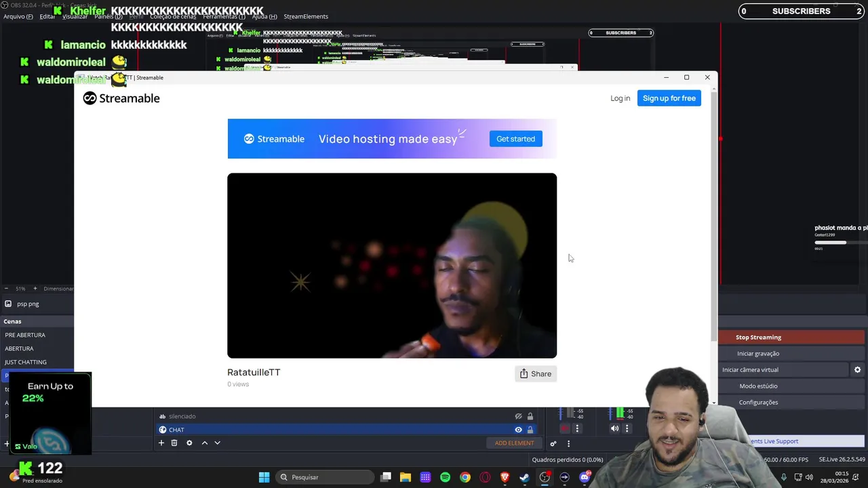Open the Ajuda menu in OBS

pyautogui.click(x=264, y=16)
